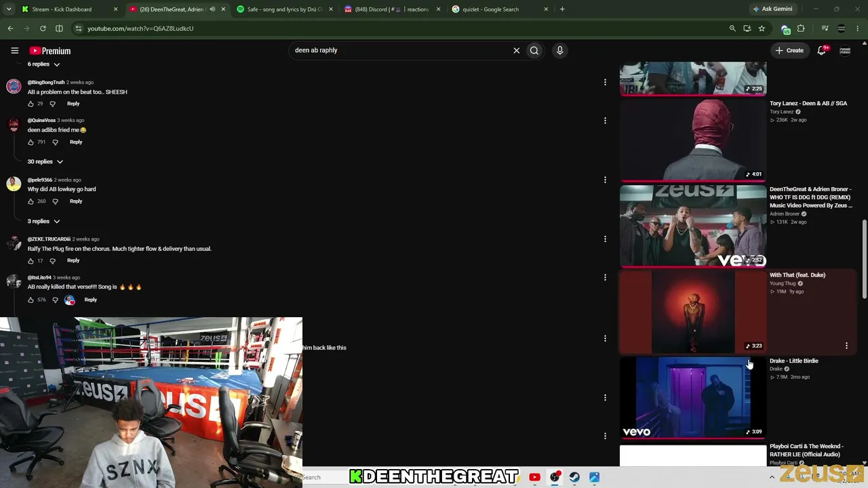Start voice search with the microphone

pos(559,50)
